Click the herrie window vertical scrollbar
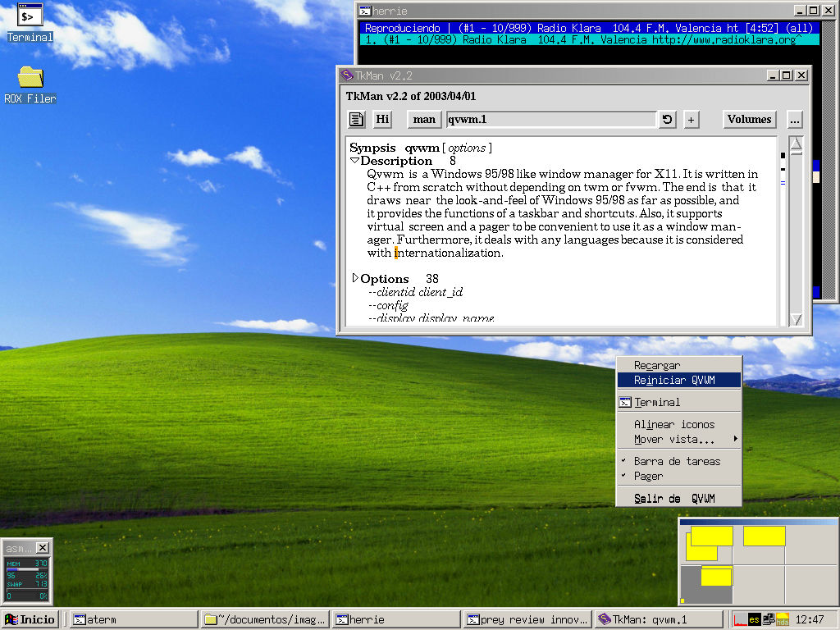 pos(829,161)
